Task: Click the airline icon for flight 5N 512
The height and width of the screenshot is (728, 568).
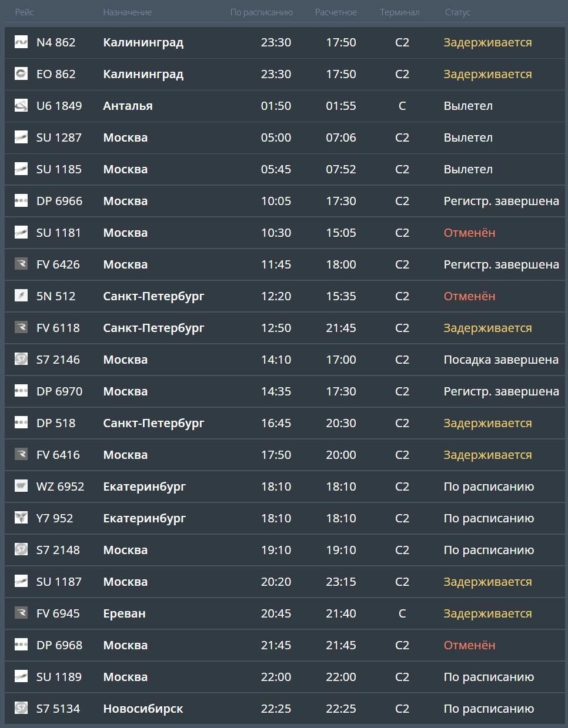Action: tap(21, 296)
